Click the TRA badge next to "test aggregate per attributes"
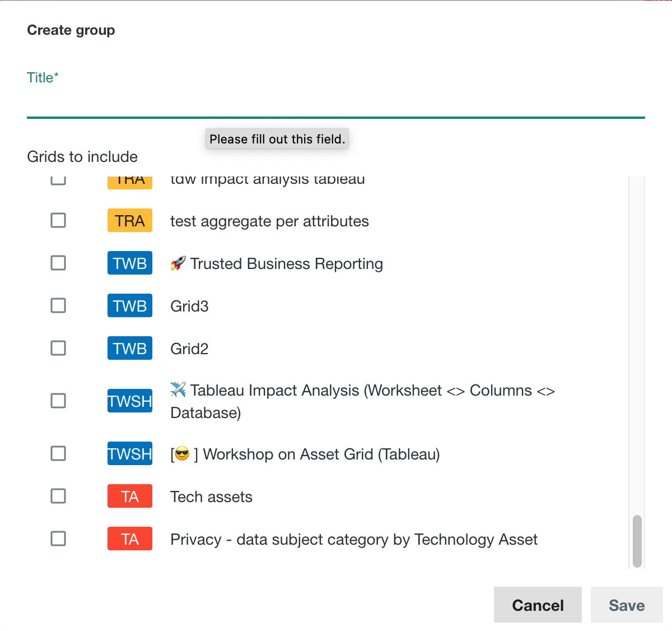 tap(129, 220)
